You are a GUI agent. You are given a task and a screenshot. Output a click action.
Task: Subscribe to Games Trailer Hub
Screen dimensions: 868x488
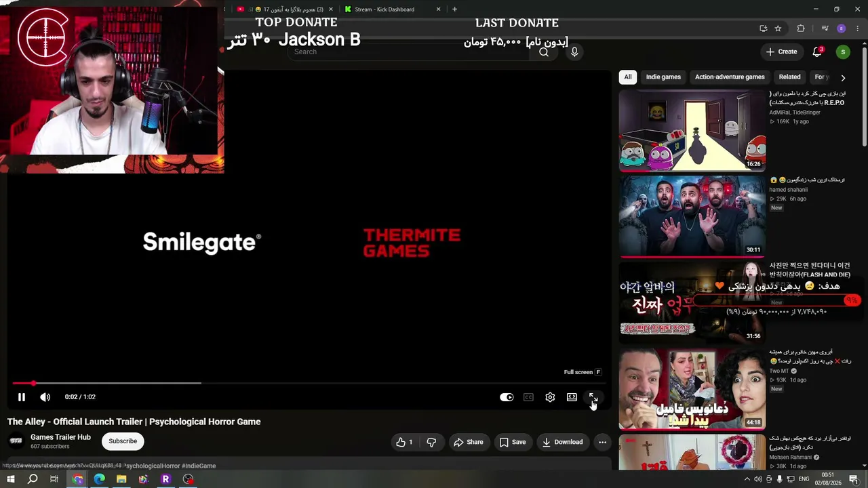(123, 441)
